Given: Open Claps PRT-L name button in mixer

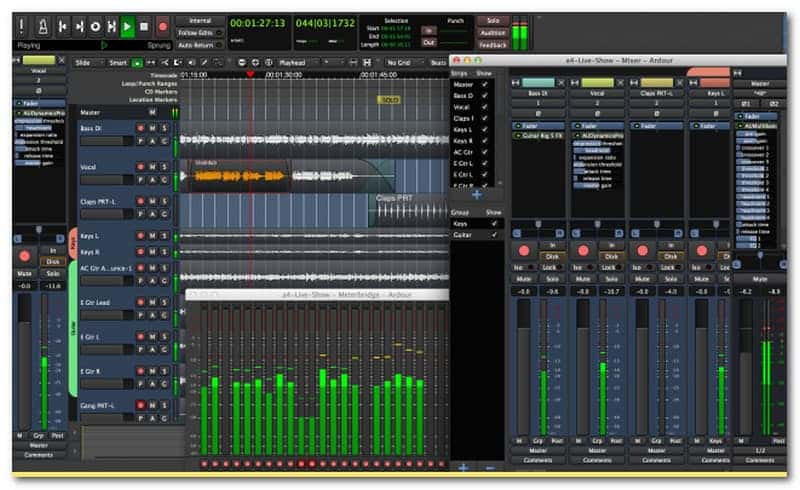Looking at the screenshot, I should (x=656, y=93).
